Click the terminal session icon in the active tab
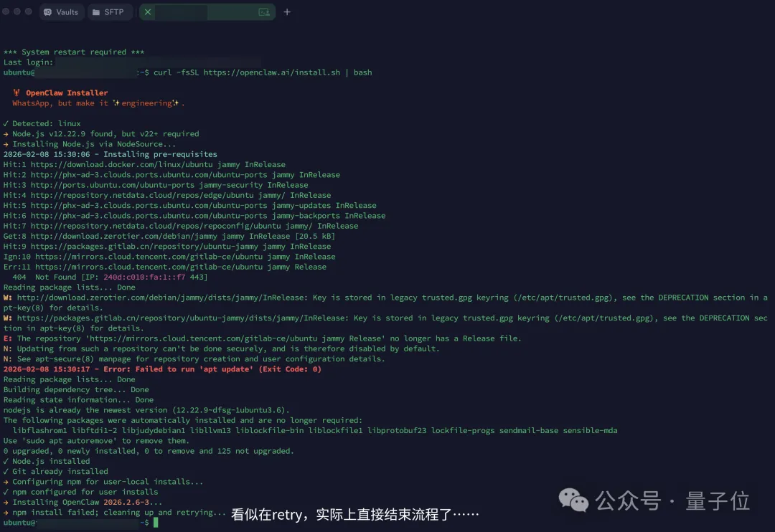 [264, 12]
